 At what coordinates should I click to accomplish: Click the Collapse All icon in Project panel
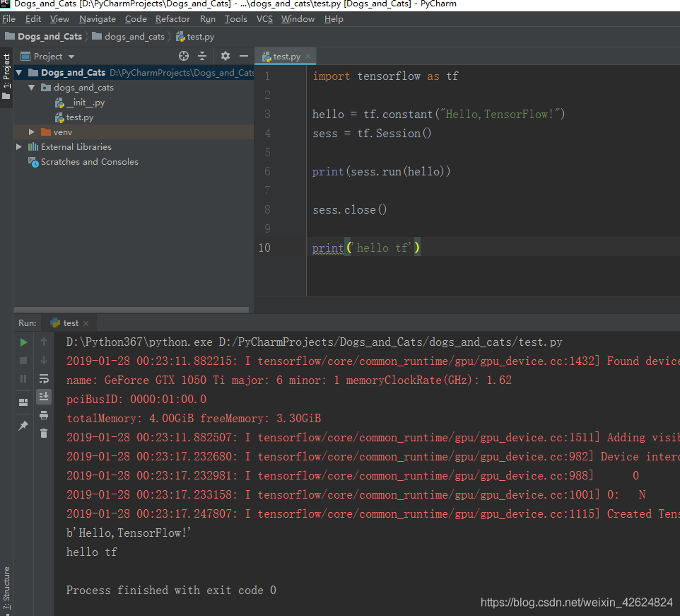202,56
